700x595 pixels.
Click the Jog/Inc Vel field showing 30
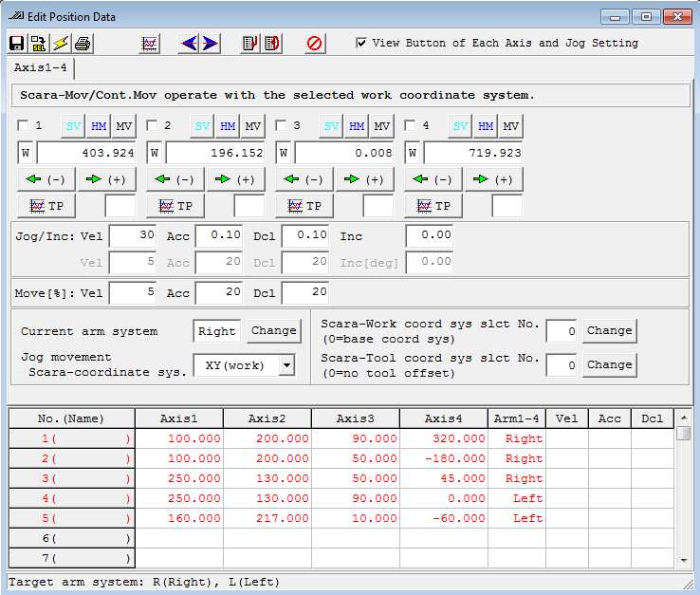133,235
